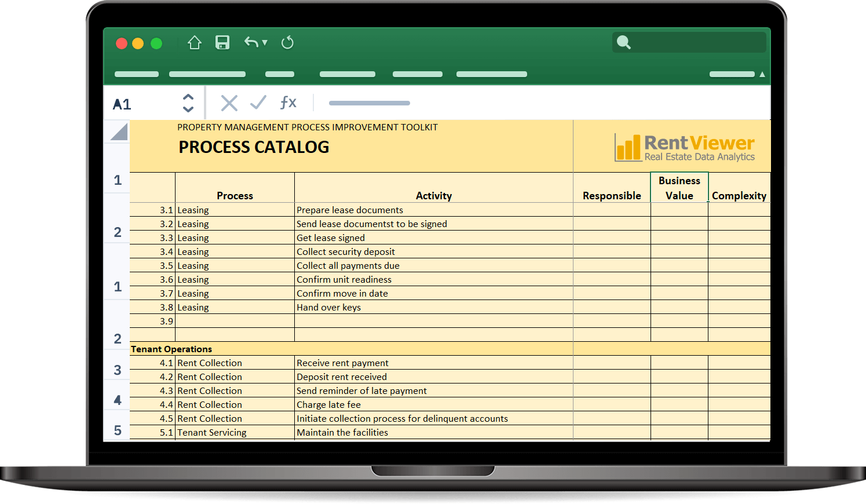The image size is (866, 504).
Task: Open the first ribbon tab
Action: 137,74
